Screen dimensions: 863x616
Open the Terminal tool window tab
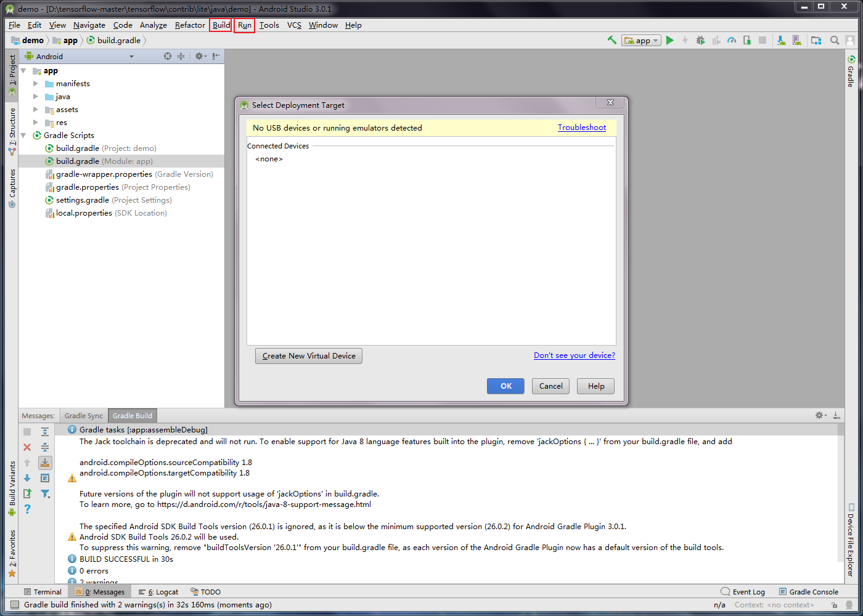click(43, 592)
